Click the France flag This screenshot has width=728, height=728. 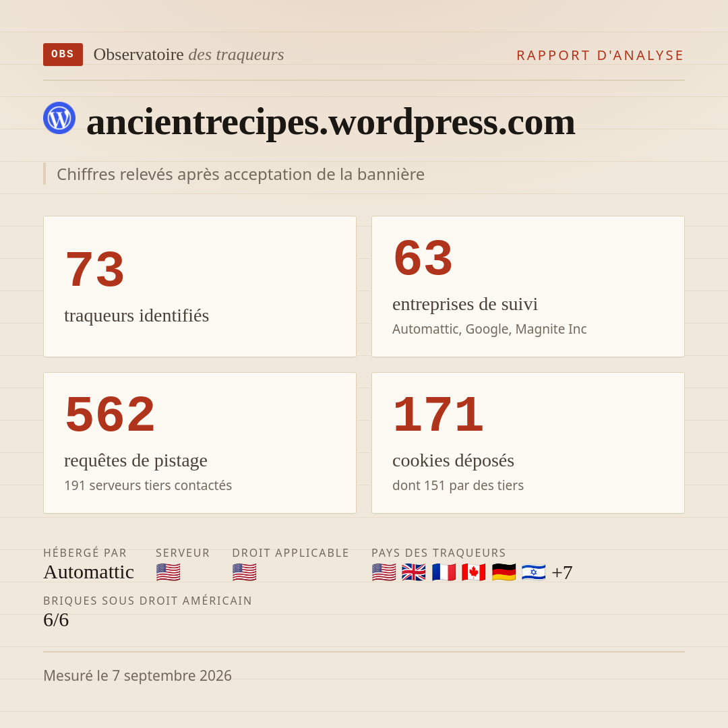(x=444, y=572)
